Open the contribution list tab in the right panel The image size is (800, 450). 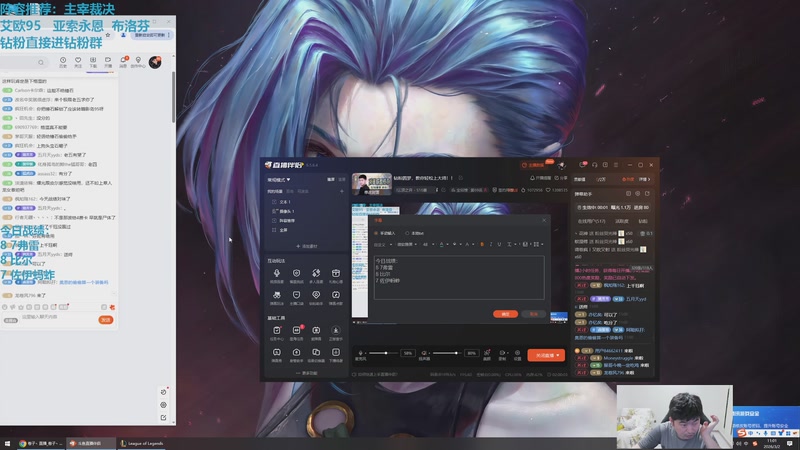579,180
